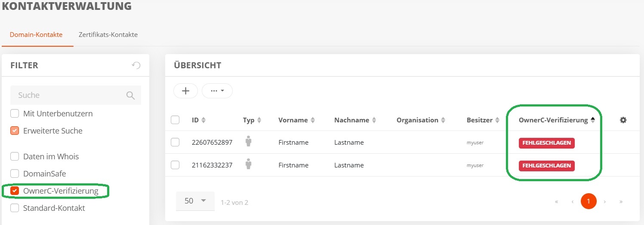Viewport: 644px width, 225px height.
Task: Select page 1 in the pagination
Action: click(589, 201)
